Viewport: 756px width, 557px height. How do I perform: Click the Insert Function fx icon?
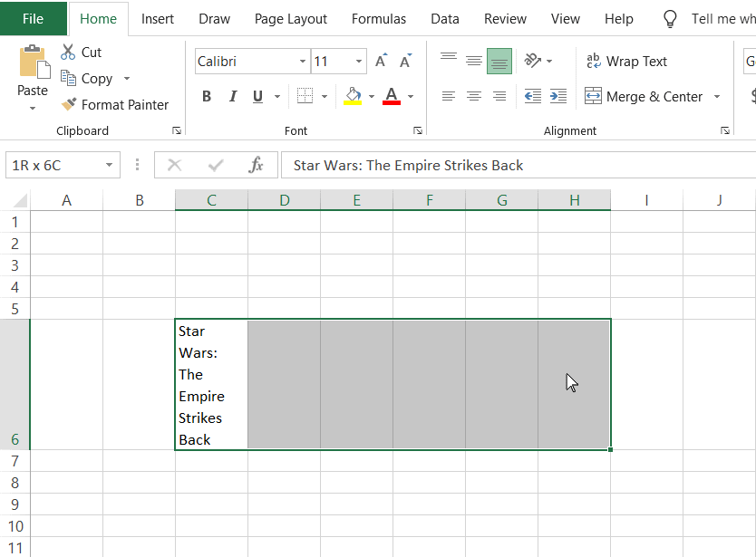[x=256, y=165]
